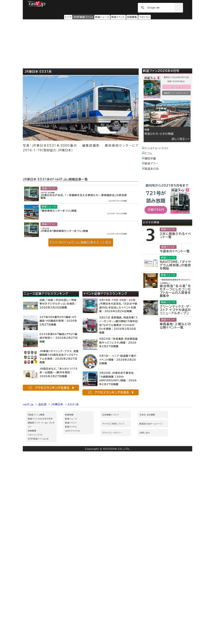Viewport: 215px width, 644px height.
Task: Open railfスペシャル footer link
Action: 72,431
